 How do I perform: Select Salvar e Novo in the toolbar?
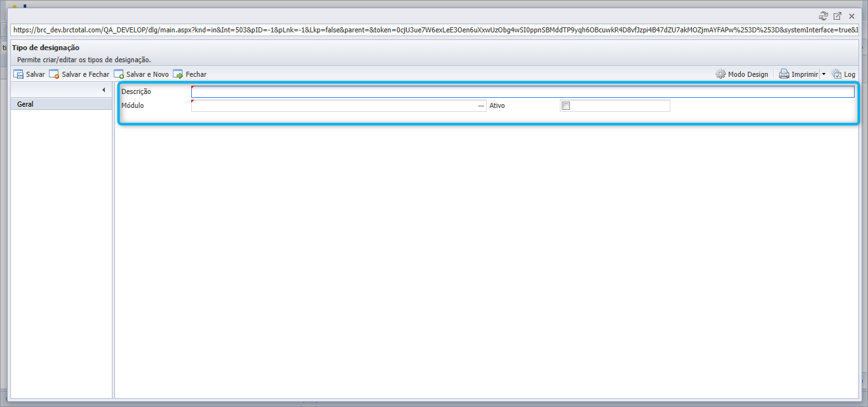pos(141,74)
